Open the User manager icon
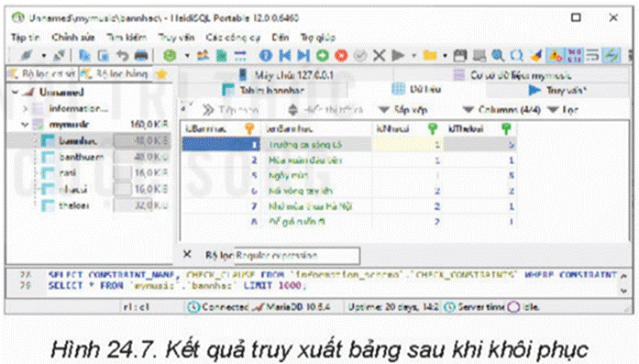 203,55
